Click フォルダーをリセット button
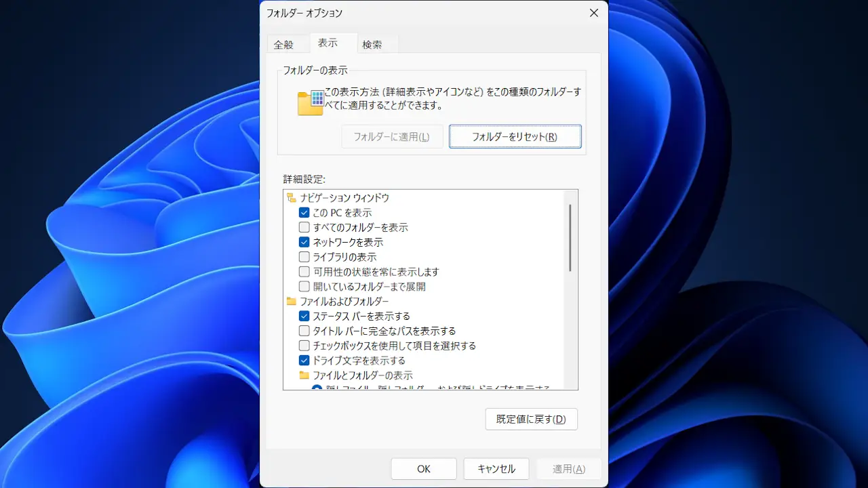Image resolution: width=868 pixels, height=488 pixels. [515, 136]
